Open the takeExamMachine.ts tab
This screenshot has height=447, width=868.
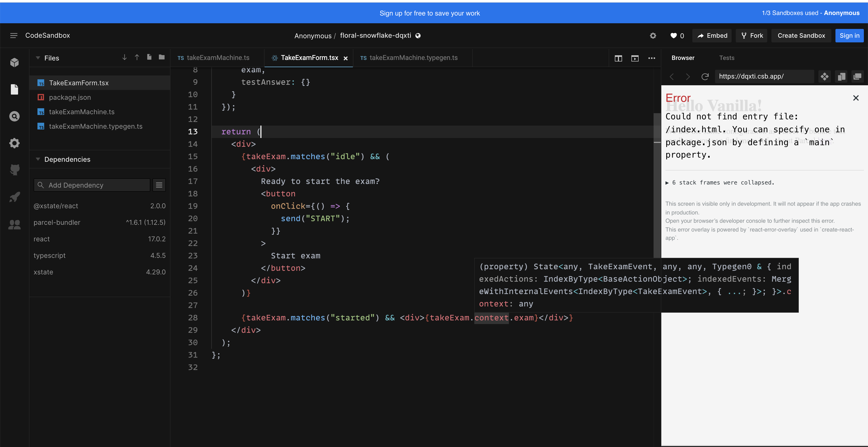(218, 58)
